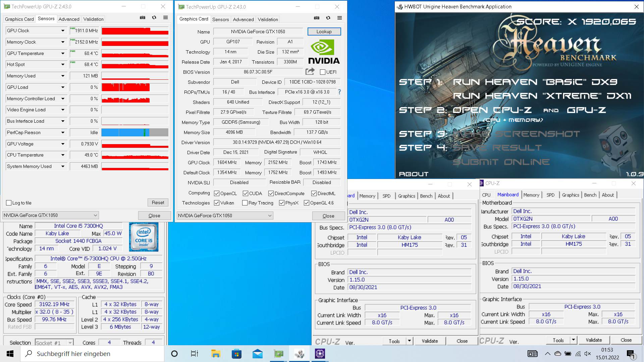Open Tools dropdown arrow in right CPU-Z window
The width and height of the screenshot is (644, 362).
(574, 340)
